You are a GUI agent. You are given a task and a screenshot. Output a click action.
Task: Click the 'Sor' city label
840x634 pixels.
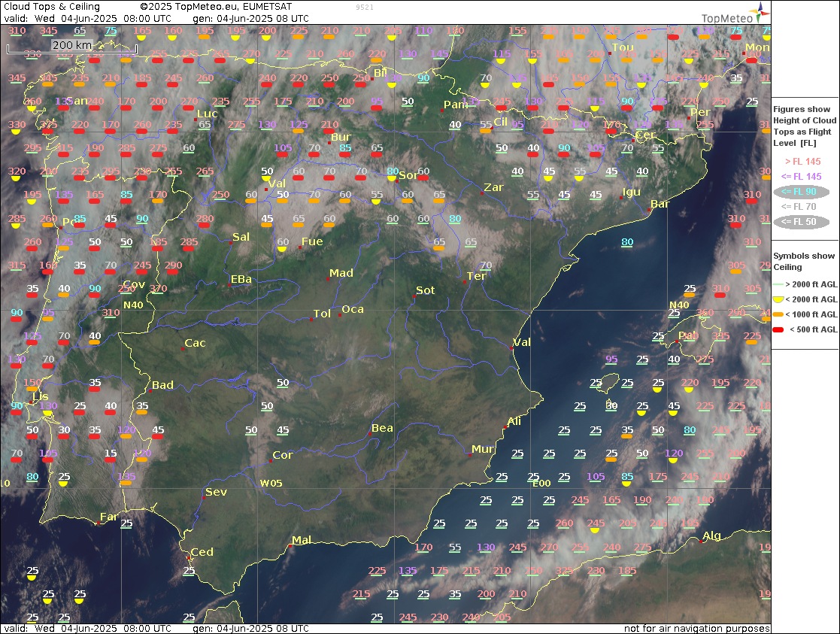tap(408, 174)
